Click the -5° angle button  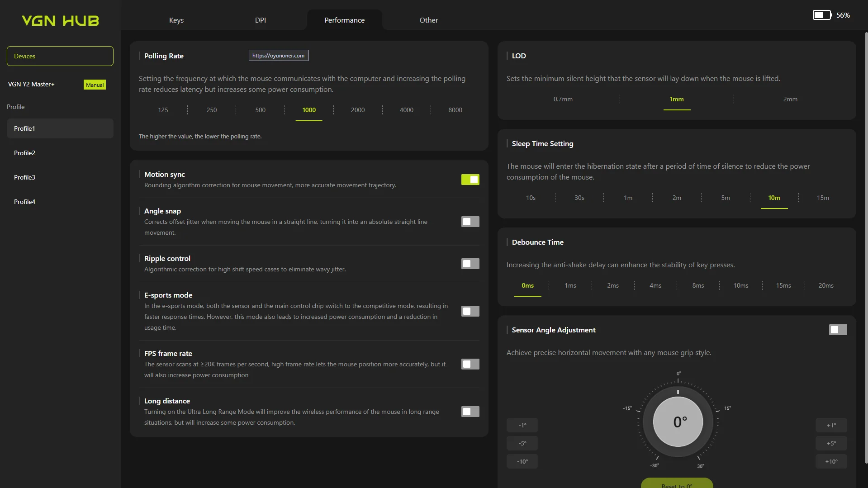(x=522, y=443)
